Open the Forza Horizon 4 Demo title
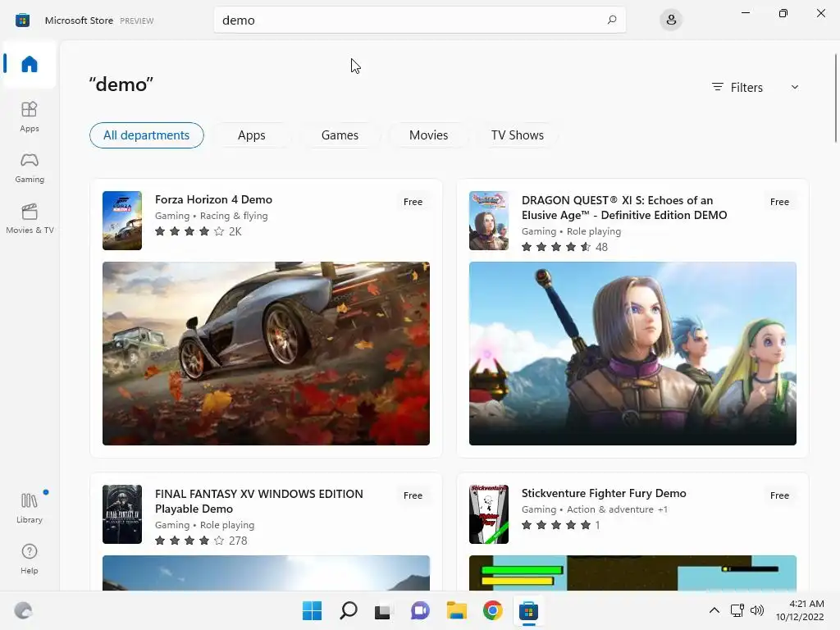This screenshot has width=840, height=630. pyautogui.click(x=213, y=199)
